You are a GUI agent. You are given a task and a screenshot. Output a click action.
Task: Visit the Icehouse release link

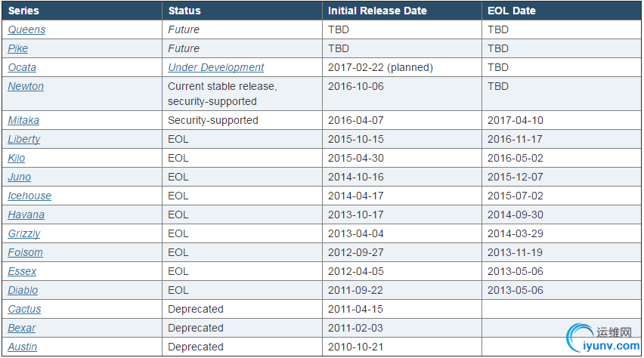[x=29, y=196]
